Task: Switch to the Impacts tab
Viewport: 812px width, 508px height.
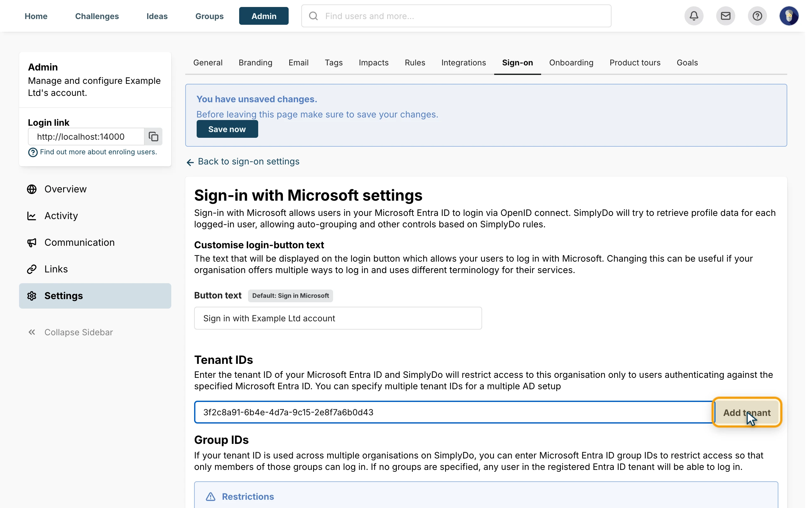Action: click(x=373, y=63)
